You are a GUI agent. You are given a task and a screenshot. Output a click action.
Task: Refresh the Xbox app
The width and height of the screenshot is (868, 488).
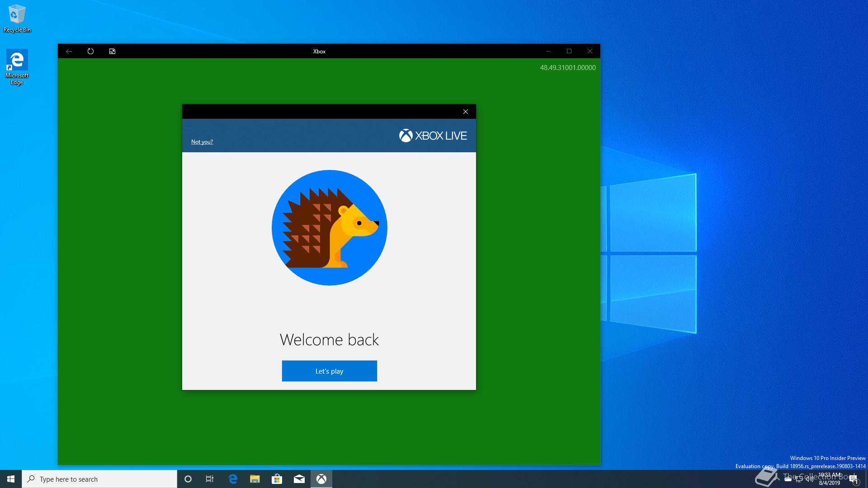90,52
